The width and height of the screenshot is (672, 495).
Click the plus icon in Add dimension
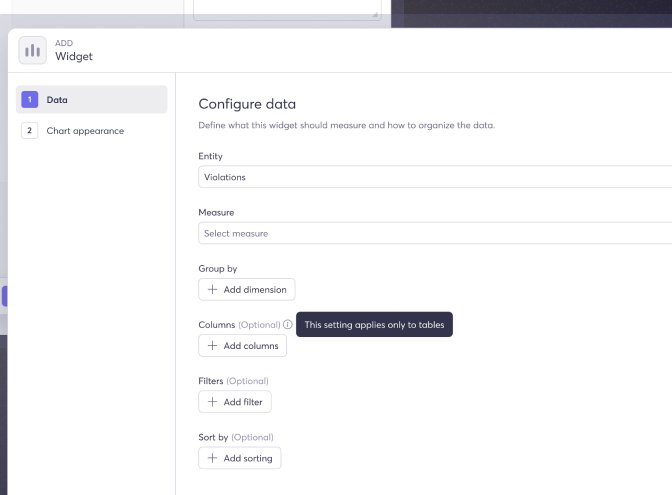click(x=212, y=289)
